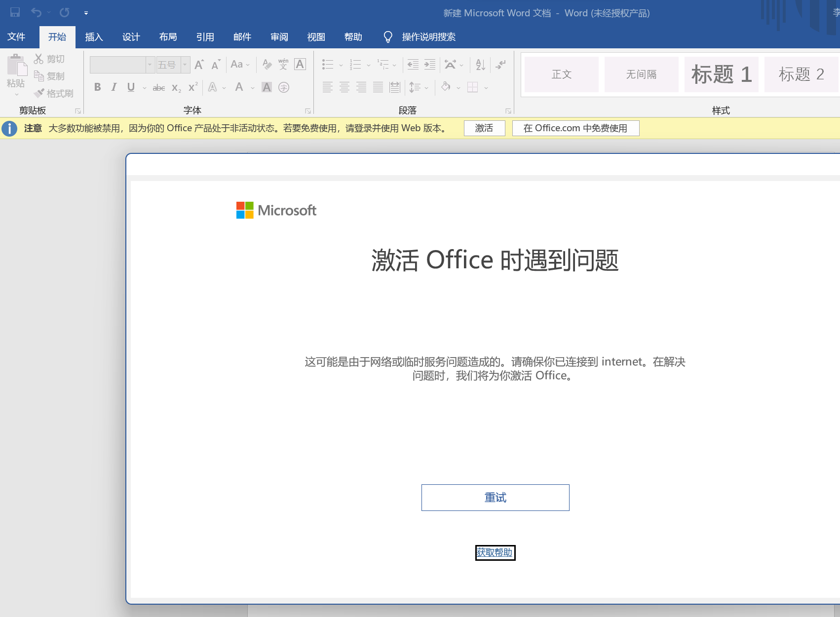Click the bullet list icon
The image size is (840, 617).
328,64
